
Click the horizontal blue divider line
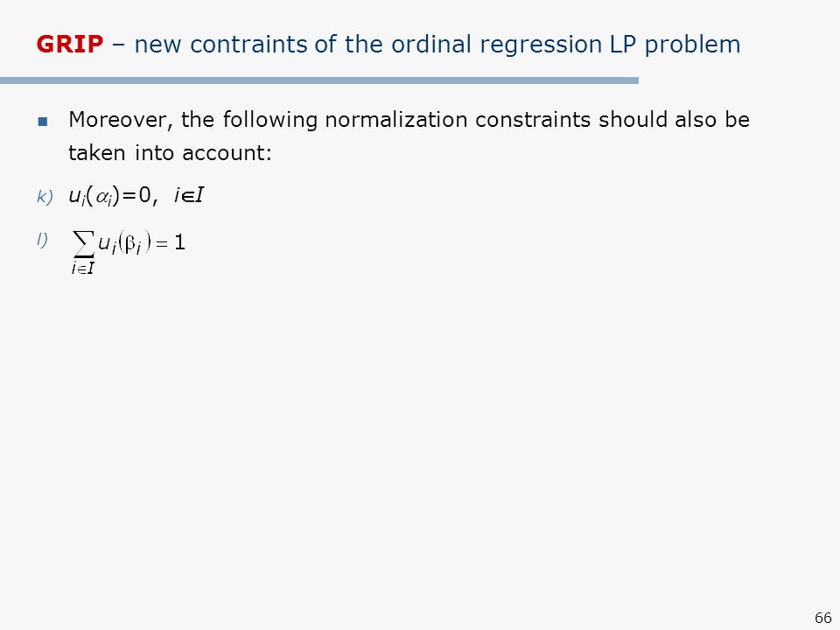click(x=319, y=80)
